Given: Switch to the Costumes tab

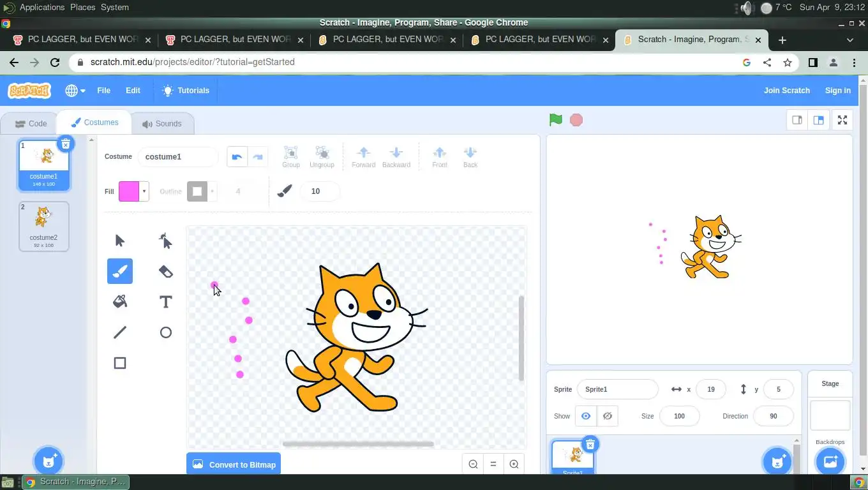Looking at the screenshot, I should (x=94, y=122).
